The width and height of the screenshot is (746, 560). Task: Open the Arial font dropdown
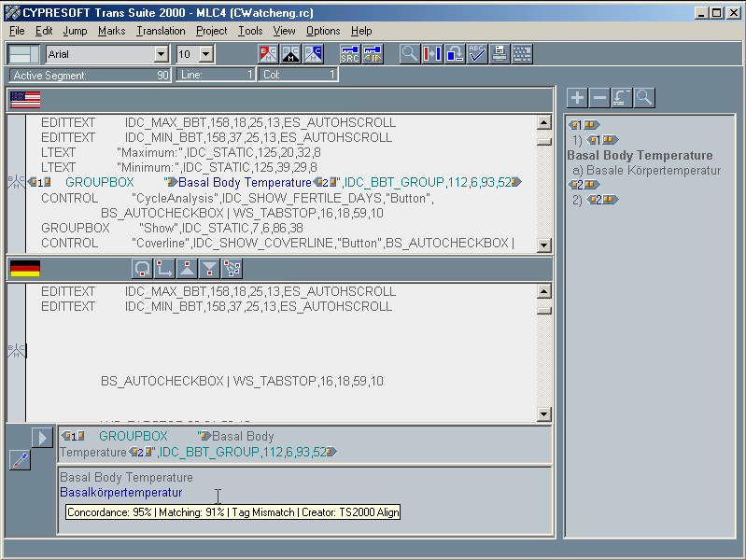[161, 54]
